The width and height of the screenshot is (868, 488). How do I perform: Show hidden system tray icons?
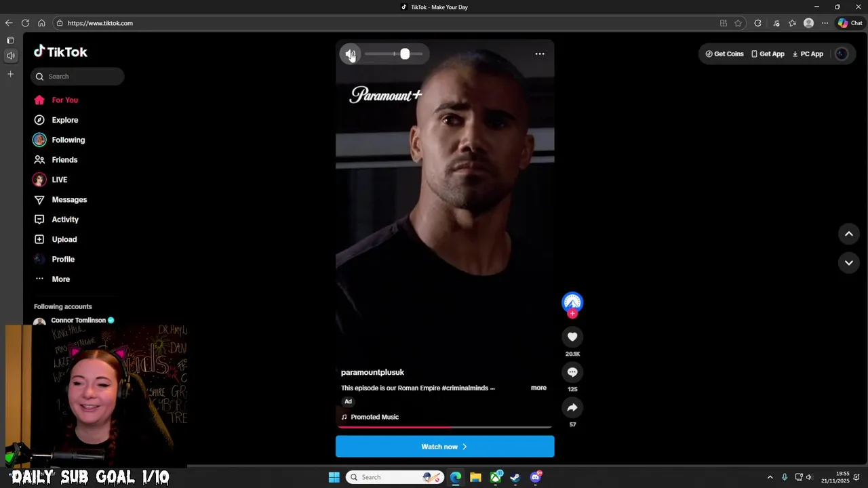[x=770, y=477]
